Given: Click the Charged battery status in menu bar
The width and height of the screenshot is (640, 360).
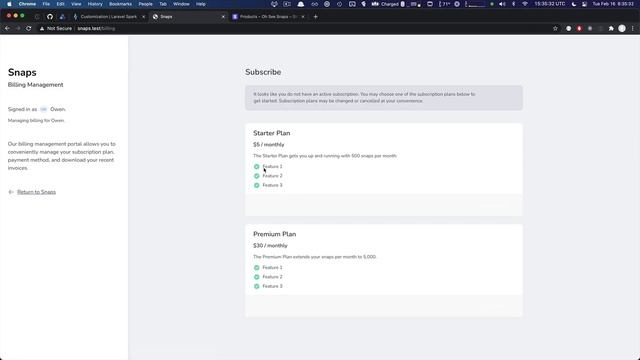Looking at the screenshot, I should [390, 4].
